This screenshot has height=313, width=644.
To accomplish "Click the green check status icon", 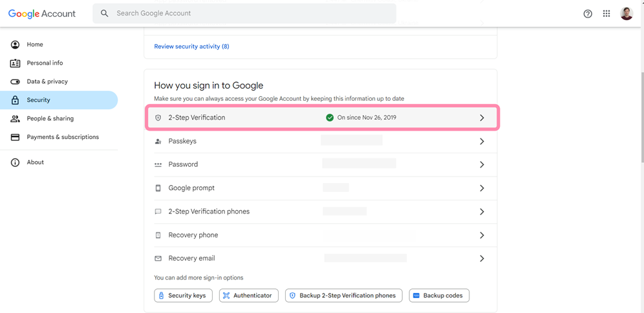I will (329, 118).
